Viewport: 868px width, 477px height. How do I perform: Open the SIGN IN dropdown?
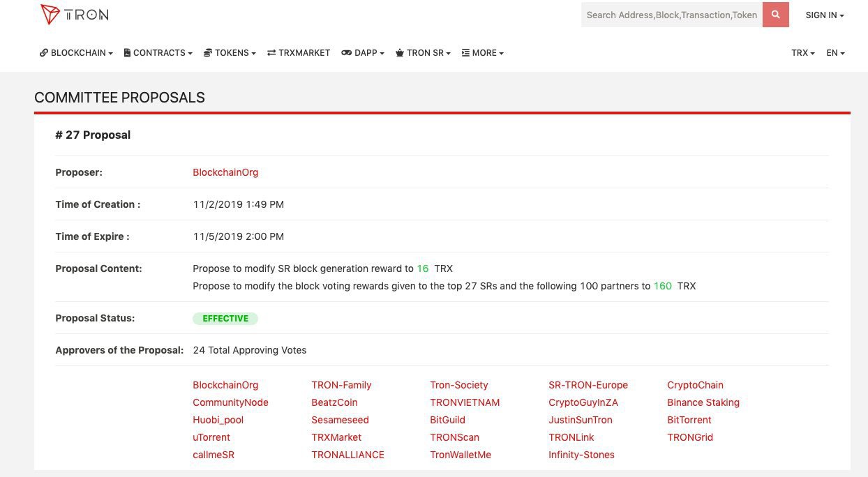tap(825, 15)
